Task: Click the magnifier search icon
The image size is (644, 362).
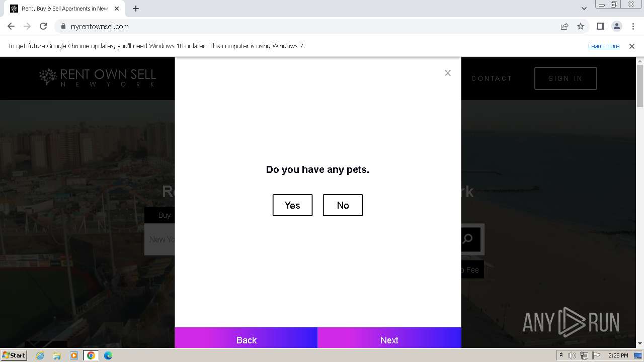Action: 468,239
